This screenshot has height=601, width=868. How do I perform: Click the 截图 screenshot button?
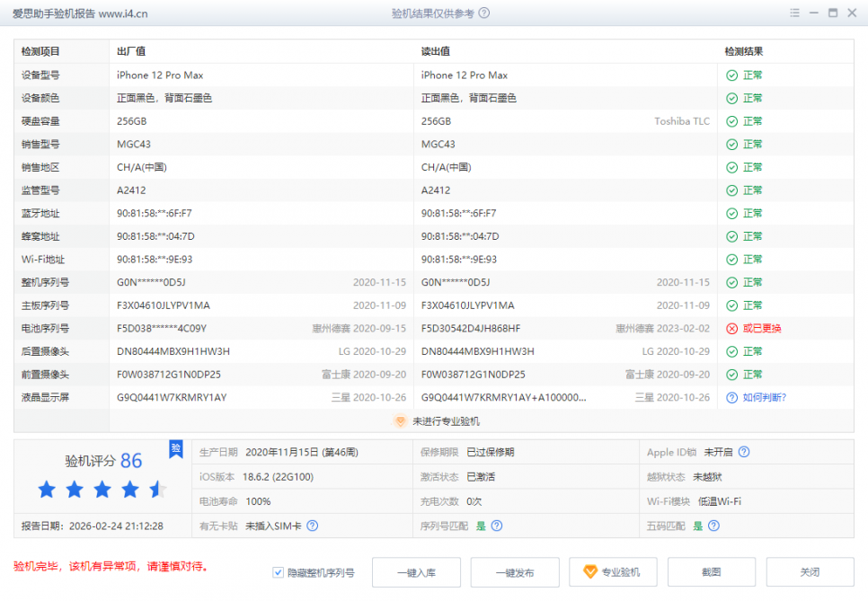(x=712, y=572)
